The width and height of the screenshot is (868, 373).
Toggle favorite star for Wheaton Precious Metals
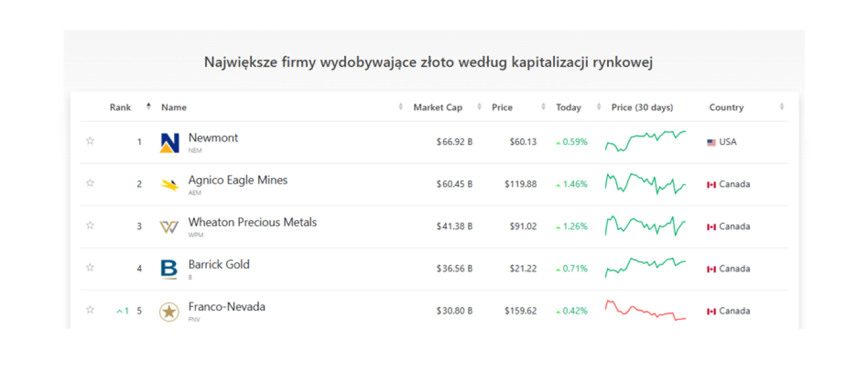(x=90, y=226)
